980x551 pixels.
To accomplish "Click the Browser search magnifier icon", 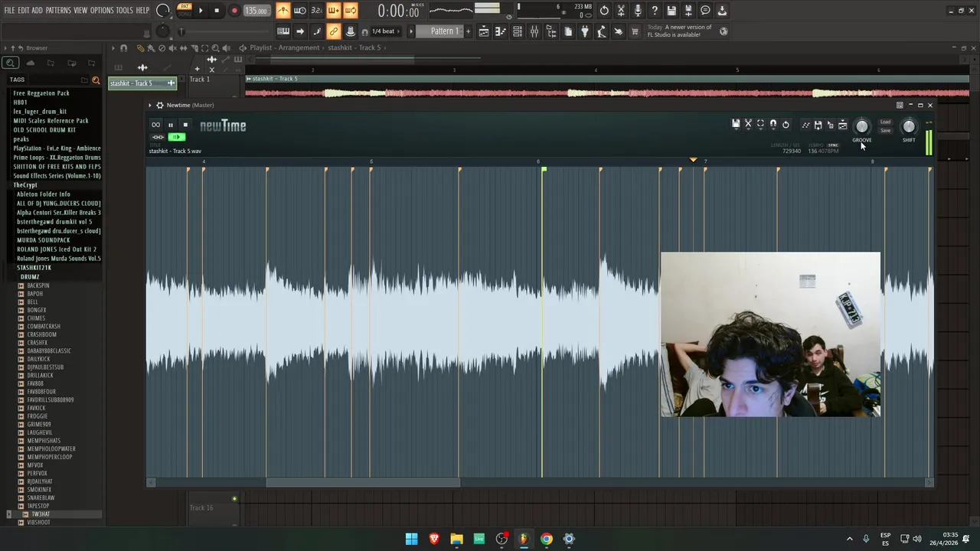I will point(10,64).
